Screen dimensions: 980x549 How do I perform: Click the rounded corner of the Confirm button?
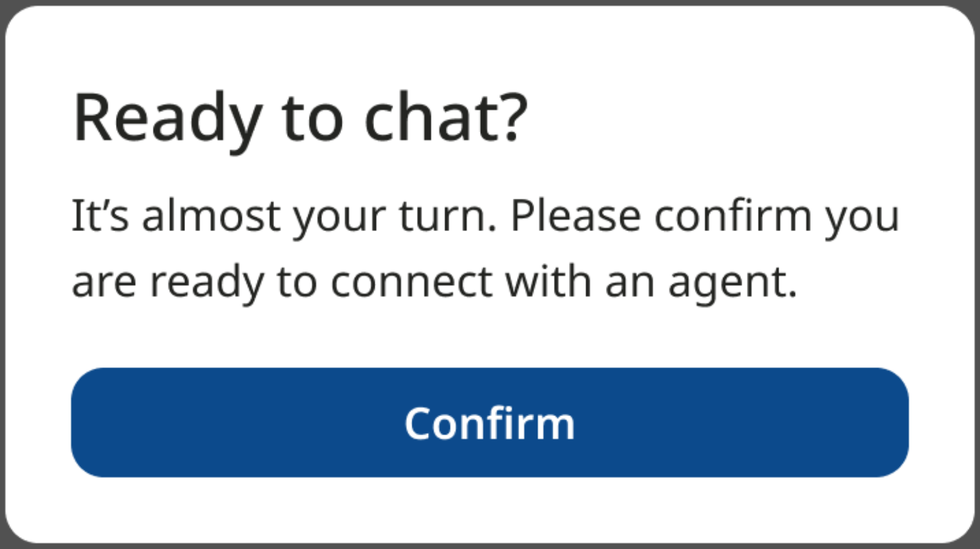point(86,379)
